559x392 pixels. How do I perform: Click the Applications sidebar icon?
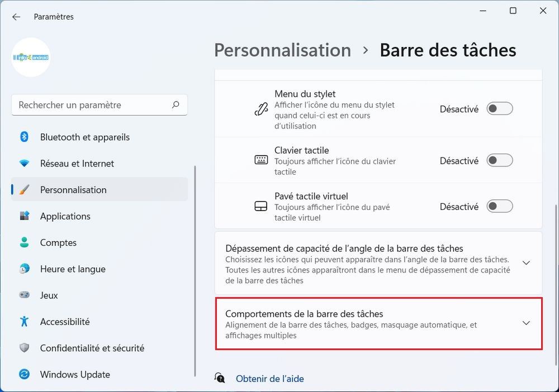(x=24, y=216)
